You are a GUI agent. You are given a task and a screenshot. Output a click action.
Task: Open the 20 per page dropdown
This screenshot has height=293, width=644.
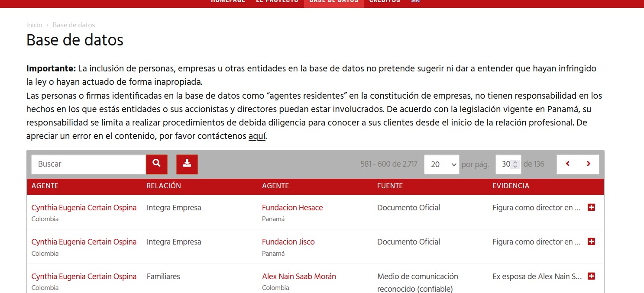(442, 164)
